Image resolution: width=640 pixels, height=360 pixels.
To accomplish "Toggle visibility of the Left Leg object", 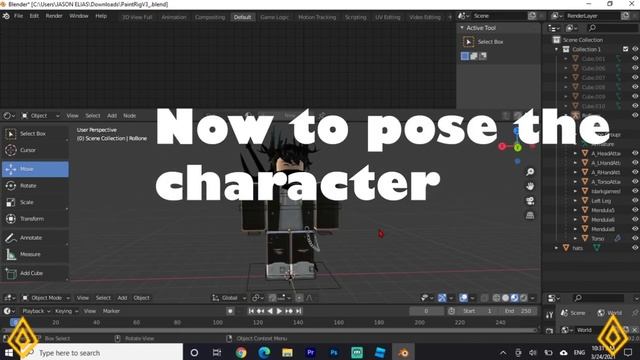I will pyautogui.click(x=635, y=200).
